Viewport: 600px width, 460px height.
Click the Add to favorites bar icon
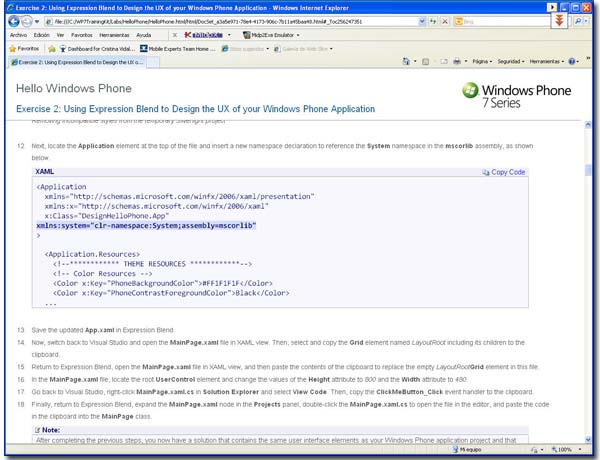(x=52, y=49)
